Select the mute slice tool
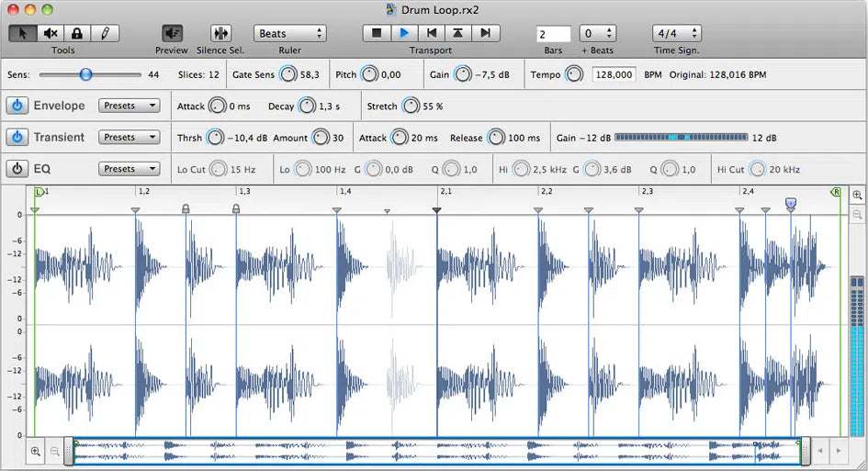This screenshot has height=471, width=868. tap(51, 34)
